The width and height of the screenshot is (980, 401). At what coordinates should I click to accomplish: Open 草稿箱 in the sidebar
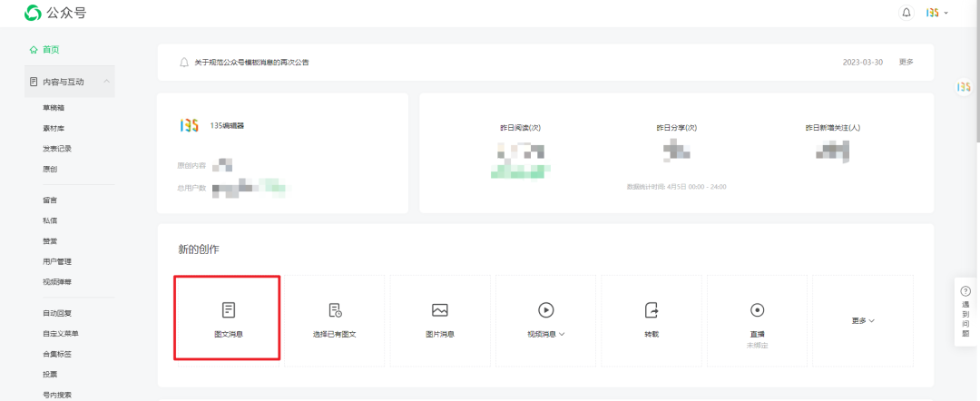click(54, 108)
